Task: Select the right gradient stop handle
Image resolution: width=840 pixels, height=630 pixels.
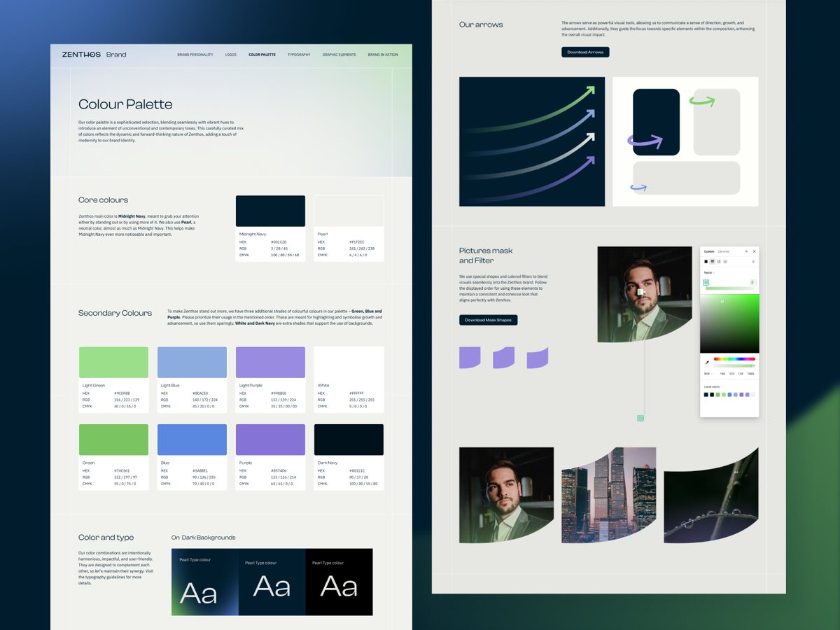Action: pyautogui.click(x=752, y=282)
